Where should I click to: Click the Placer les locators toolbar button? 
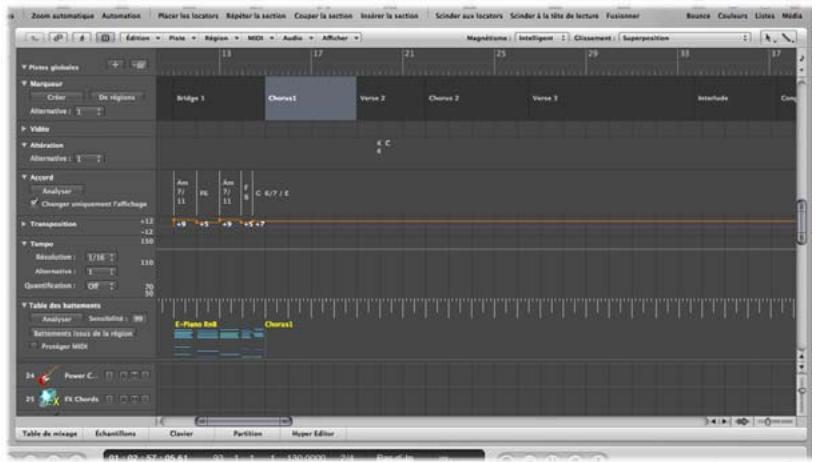pyautogui.click(x=188, y=16)
